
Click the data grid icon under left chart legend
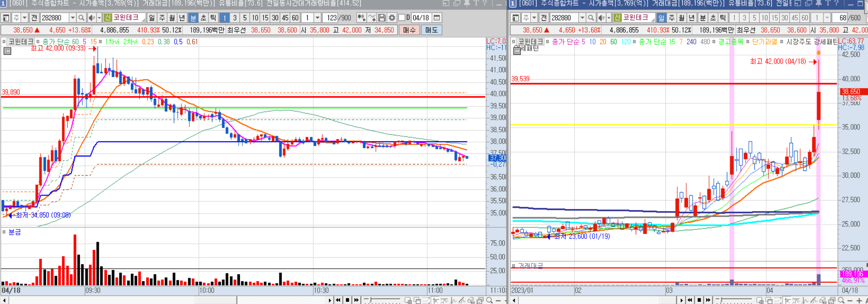pos(7,51)
